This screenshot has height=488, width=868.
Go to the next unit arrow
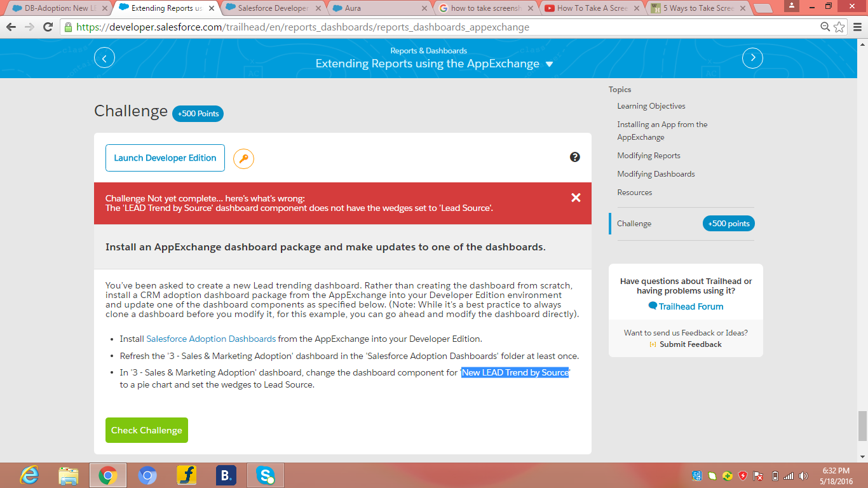coord(753,58)
